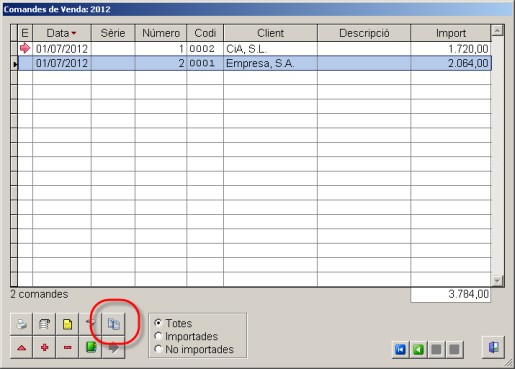This screenshot has width=515, height=369.
Task: Select the No importades radio option
Action: [x=194, y=349]
